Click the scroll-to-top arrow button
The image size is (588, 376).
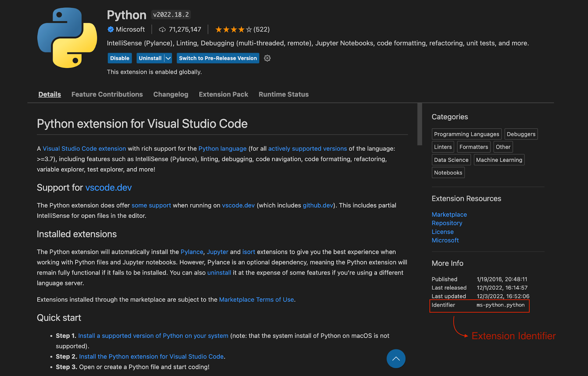(x=396, y=358)
